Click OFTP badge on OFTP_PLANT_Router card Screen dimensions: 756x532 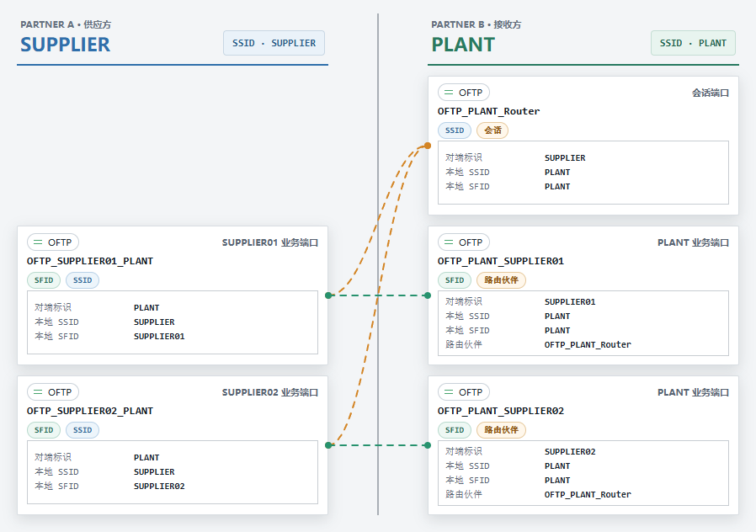pyautogui.click(x=463, y=93)
